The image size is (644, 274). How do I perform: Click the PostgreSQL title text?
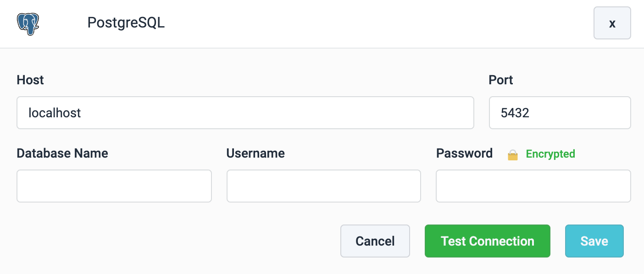click(x=126, y=23)
